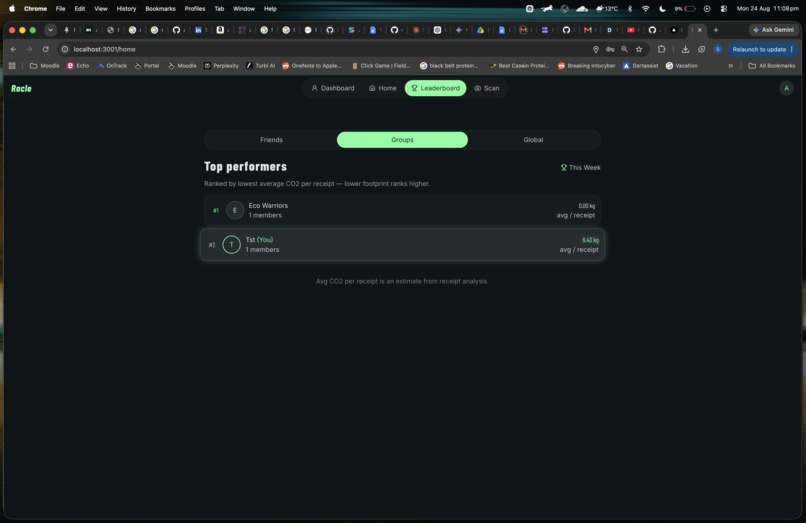Open the Turbi AI bookmark
806x523 pixels.
pos(261,66)
